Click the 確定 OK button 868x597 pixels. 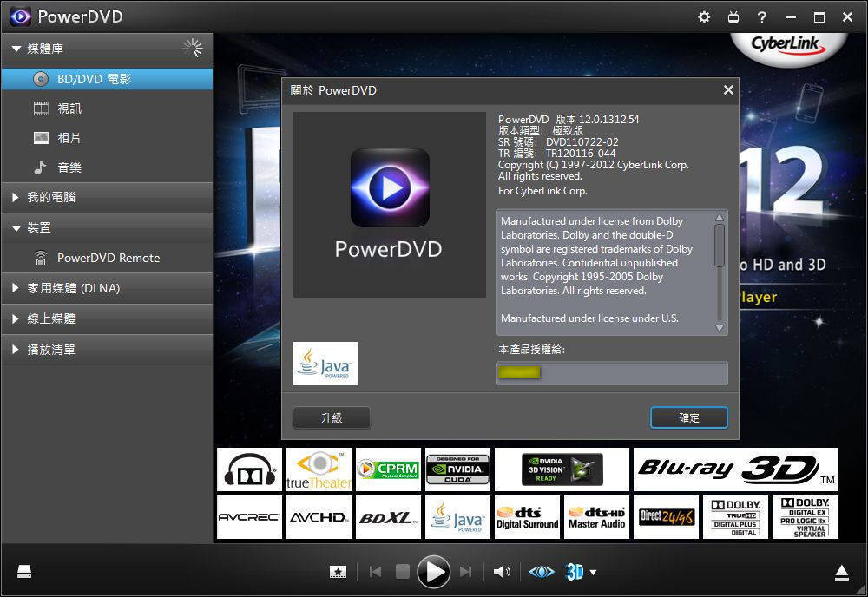click(x=688, y=417)
